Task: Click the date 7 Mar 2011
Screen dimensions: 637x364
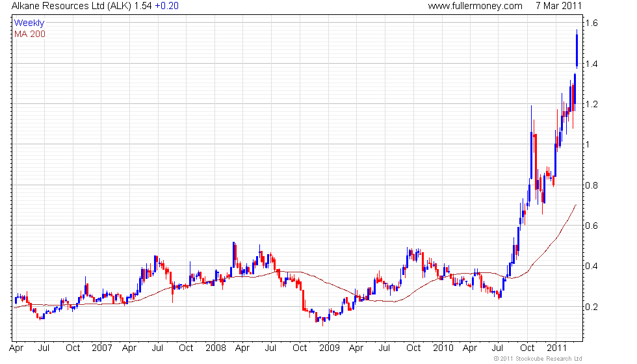Action: [558, 6]
